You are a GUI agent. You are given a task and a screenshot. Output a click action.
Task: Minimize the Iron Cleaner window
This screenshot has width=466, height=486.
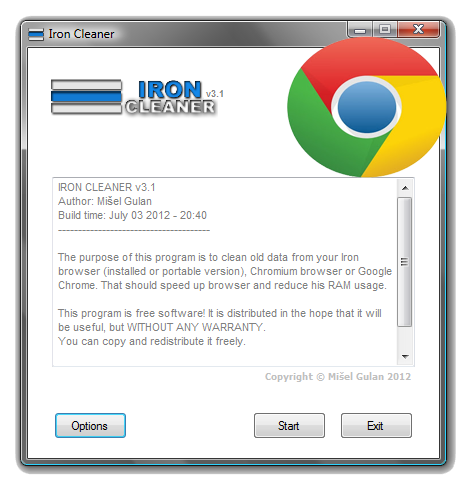coord(360,30)
